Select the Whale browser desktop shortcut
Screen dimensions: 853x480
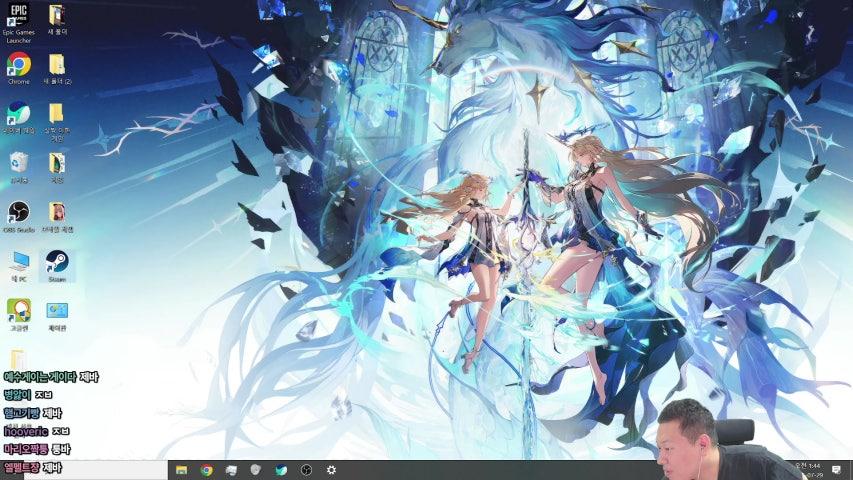click(x=18, y=118)
